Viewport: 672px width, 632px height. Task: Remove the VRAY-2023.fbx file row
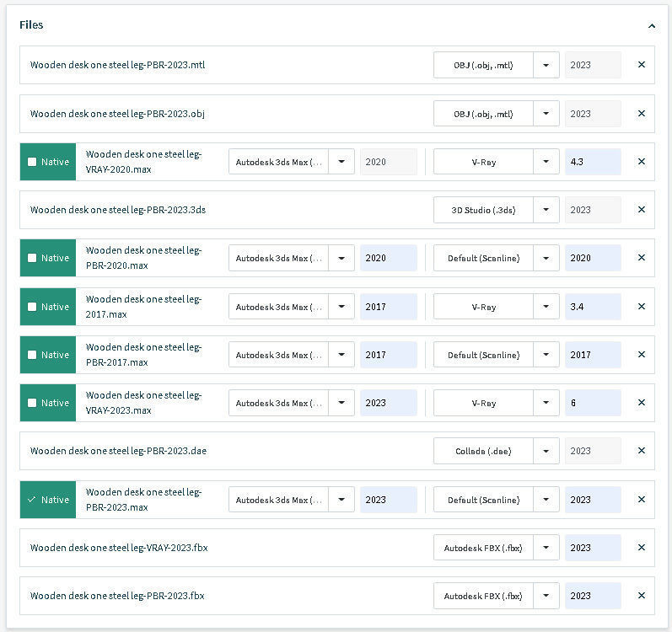click(x=642, y=548)
